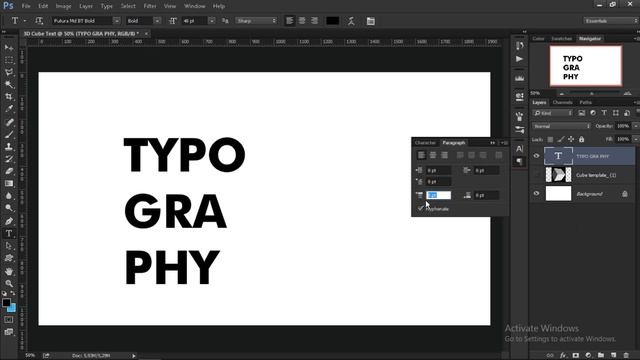Center text in options bar
This screenshot has height=360, width=640.
(302, 21)
